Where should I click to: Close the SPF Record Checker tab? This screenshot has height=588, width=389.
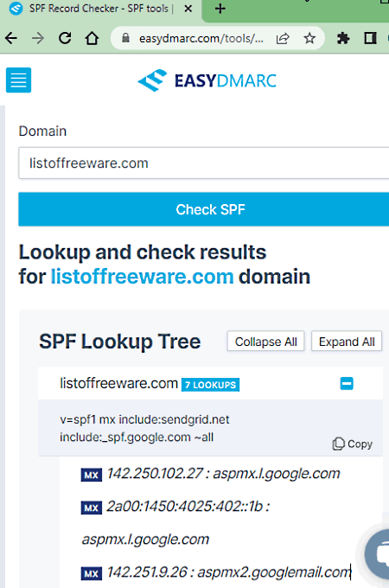[188, 9]
